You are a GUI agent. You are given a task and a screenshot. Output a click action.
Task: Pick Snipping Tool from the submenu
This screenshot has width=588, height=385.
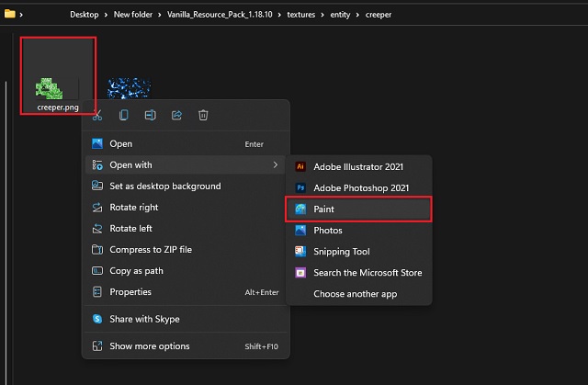pyautogui.click(x=359, y=252)
